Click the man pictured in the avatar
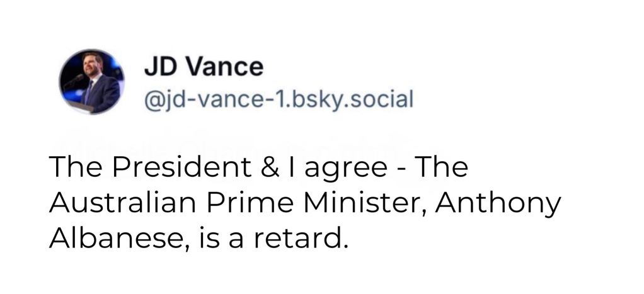This screenshot has width=644, height=294. click(x=95, y=84)
